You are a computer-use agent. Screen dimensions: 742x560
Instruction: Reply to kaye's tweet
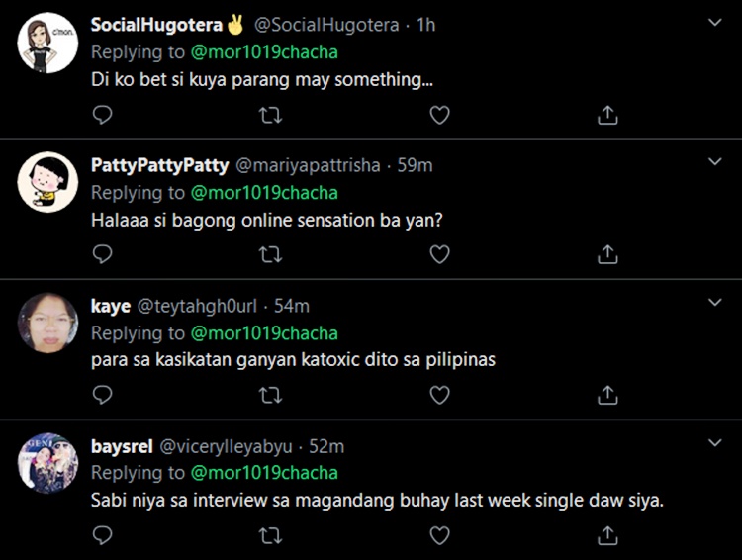click(x=102, y=395)
